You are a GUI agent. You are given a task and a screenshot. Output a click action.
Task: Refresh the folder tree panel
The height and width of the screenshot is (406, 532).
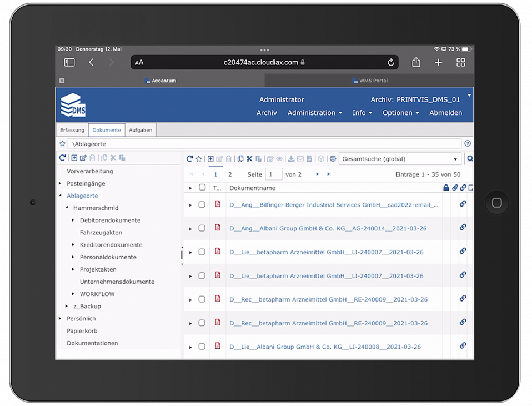(63, 158)
